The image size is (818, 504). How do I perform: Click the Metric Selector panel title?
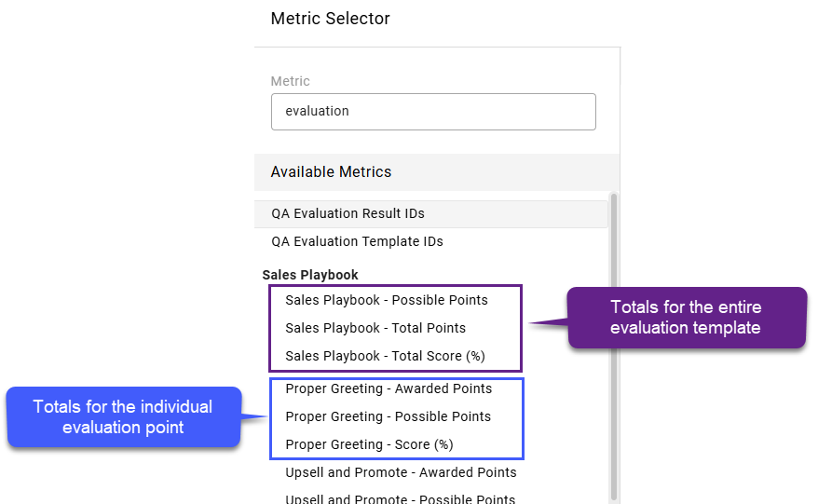(x=330, y=19)
